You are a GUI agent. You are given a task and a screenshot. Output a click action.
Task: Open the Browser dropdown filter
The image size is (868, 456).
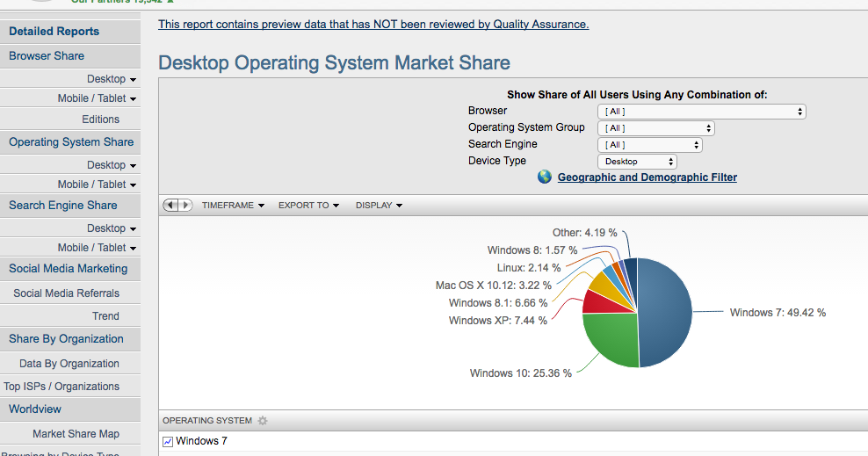tap(701, 112)
